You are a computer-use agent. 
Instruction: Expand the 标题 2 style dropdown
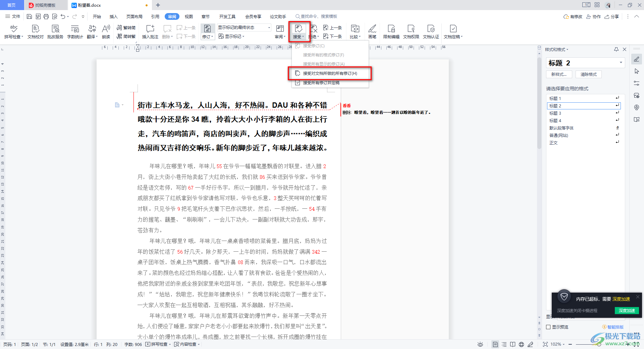click(621, 63)
